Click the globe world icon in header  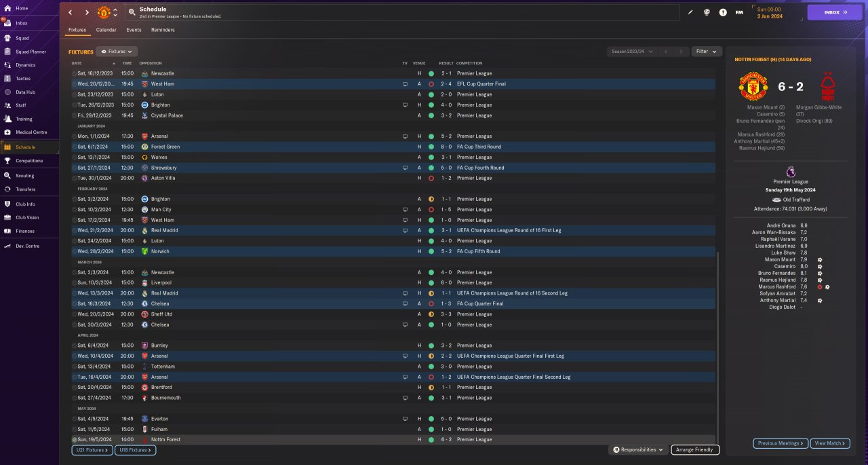(x=707, y=12)
